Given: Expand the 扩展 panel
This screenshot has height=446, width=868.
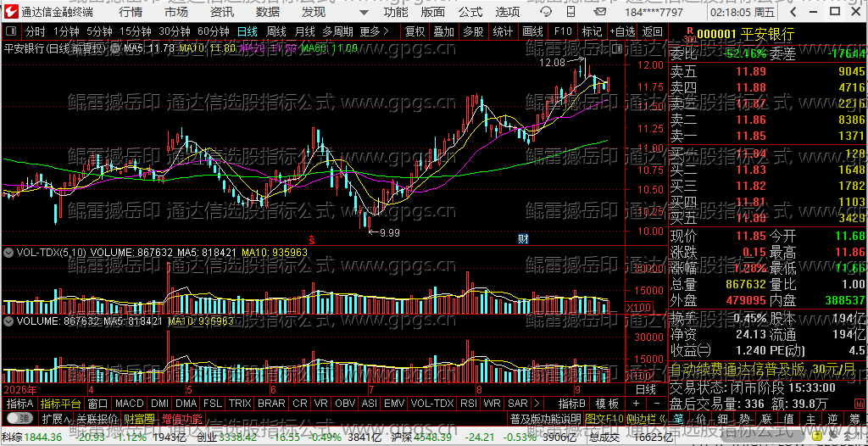Looking at the screenshot, I should [56, 418].
